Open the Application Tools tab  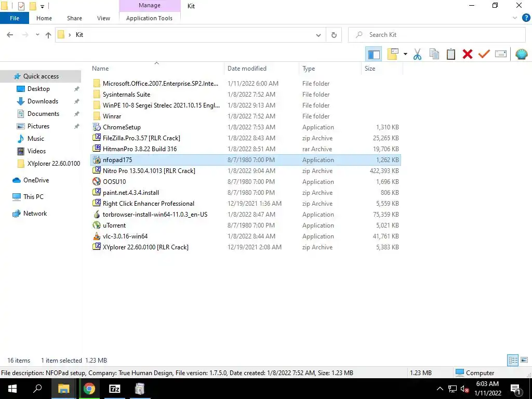149,18
